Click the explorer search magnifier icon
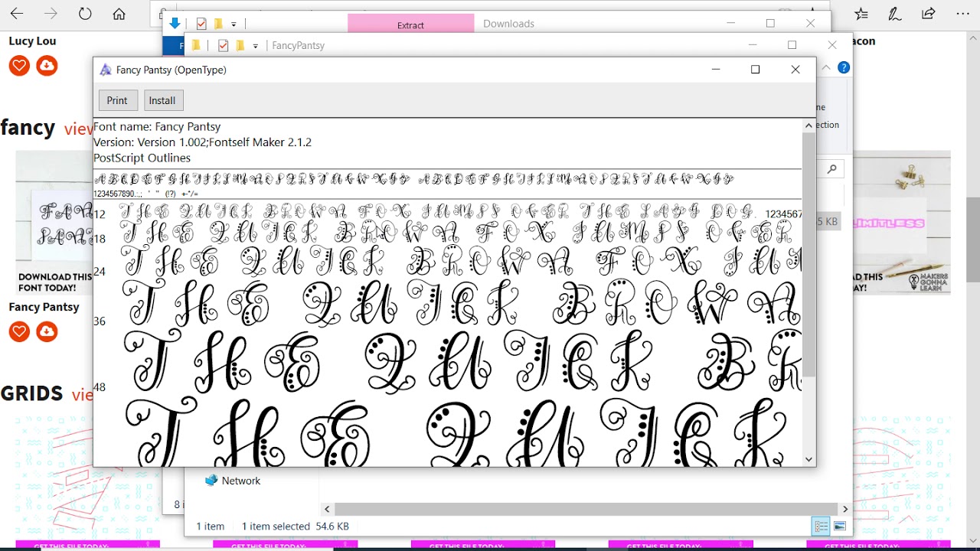 (x=831, y=168)
